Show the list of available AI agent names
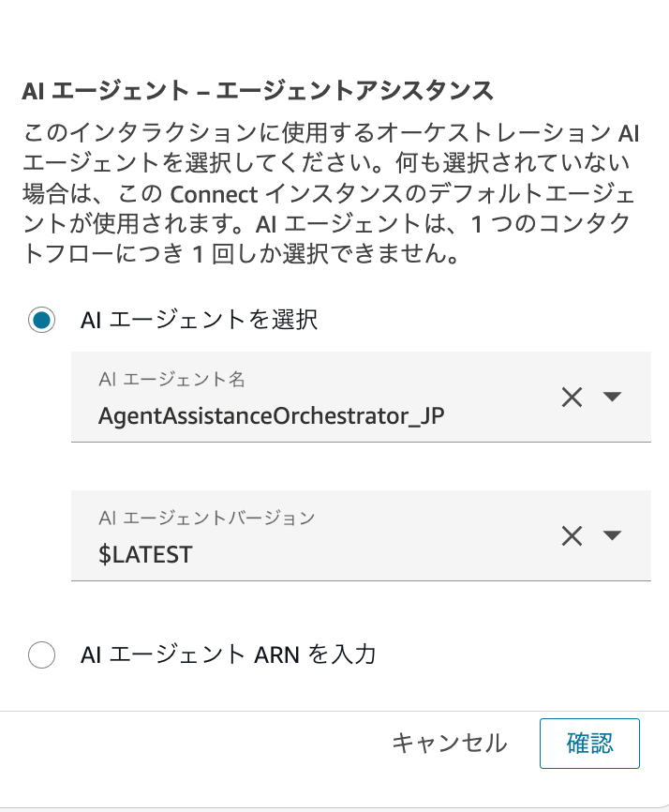The width and height of the screenshot is (669, 812). tap(612, 397)
